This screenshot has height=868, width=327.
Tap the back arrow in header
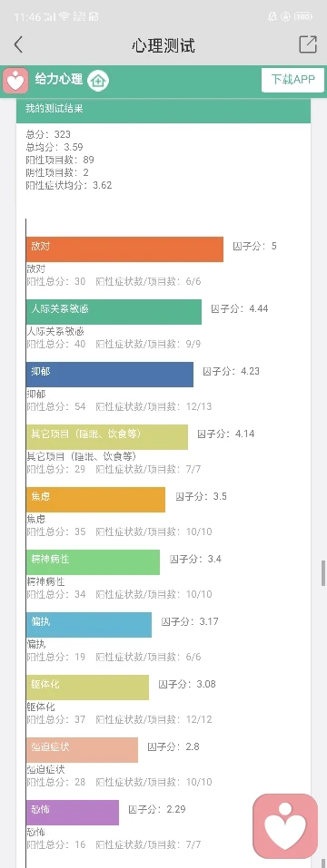point(19,44)
